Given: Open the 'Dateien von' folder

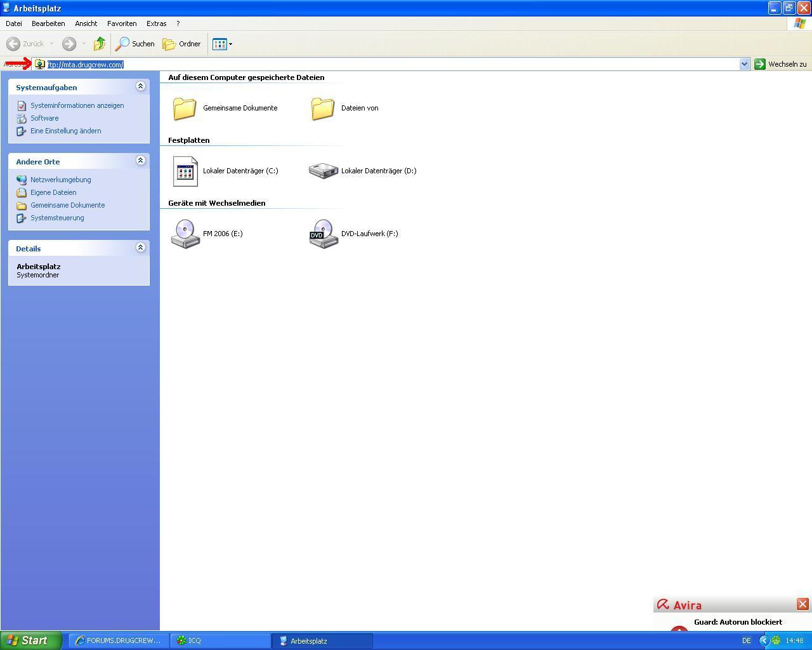Looking at the screenshot, I should click(x=324, y=108).
